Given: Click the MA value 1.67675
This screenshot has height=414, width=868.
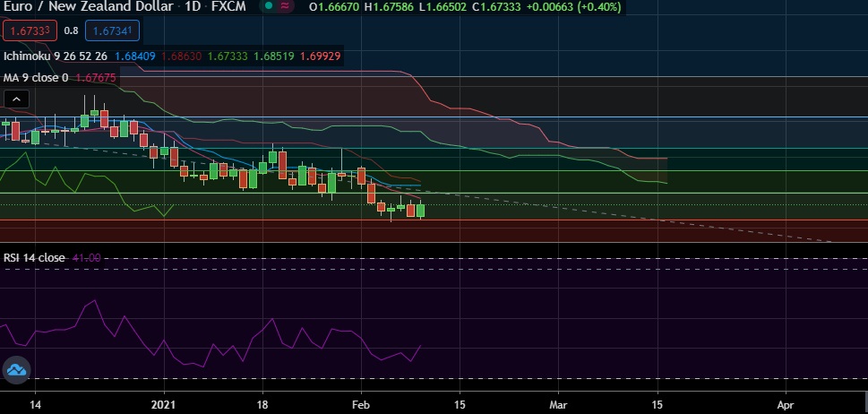Looking at the screenshot, I should [96, 77].
